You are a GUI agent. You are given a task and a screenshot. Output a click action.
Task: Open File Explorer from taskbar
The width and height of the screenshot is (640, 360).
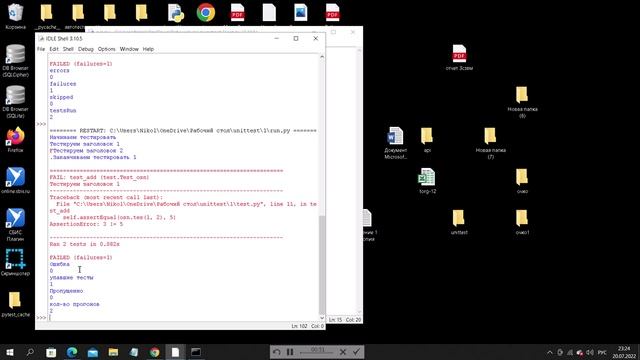pyautogui.click(x=113, y=352)
